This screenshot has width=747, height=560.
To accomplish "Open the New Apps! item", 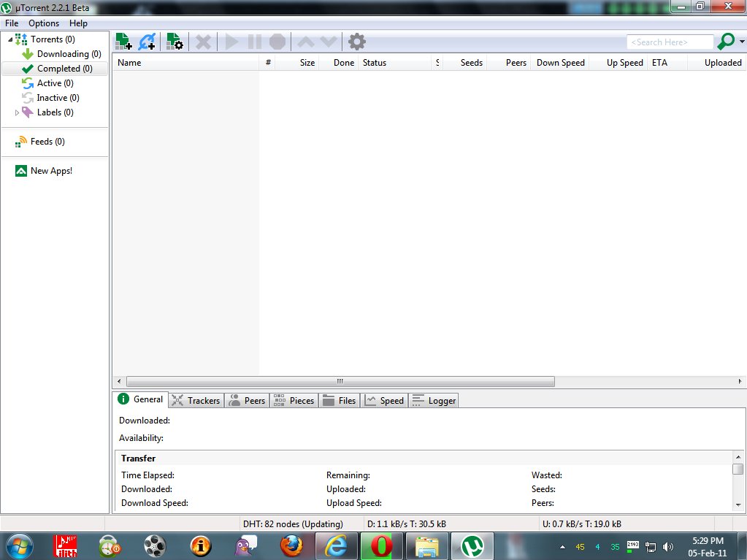I will (44, 170).
